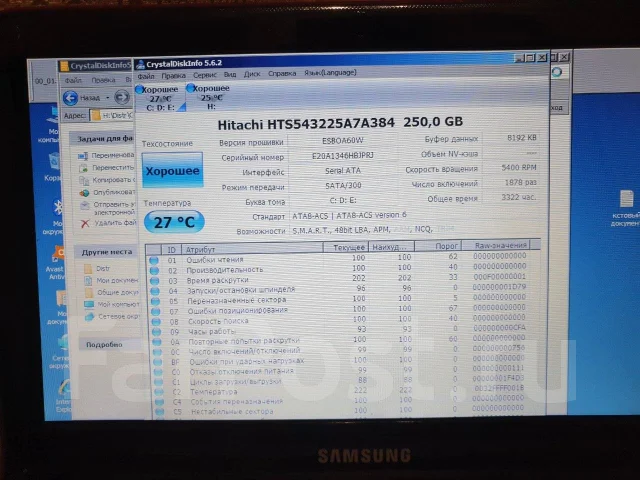Open the Справка menu

282,73
